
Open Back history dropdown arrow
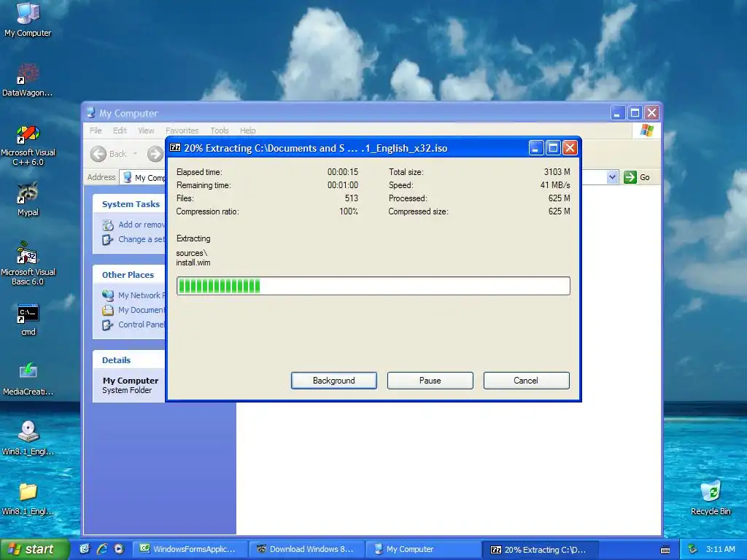[135, 154]
